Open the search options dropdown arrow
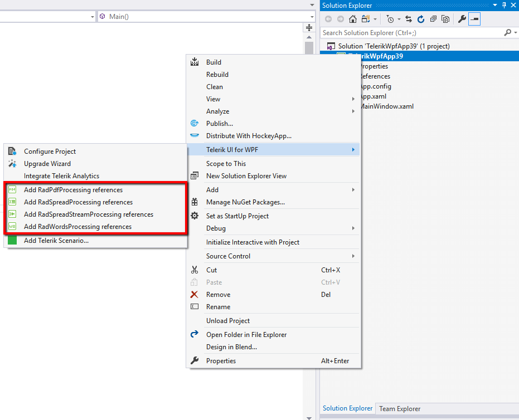This screenshot has width=519, height=420. point(515,32)
